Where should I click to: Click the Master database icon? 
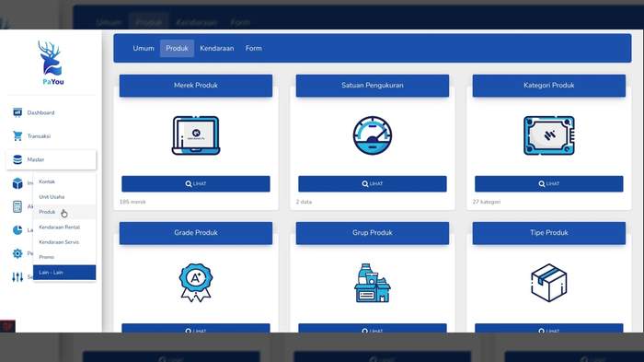pos(17,159)
